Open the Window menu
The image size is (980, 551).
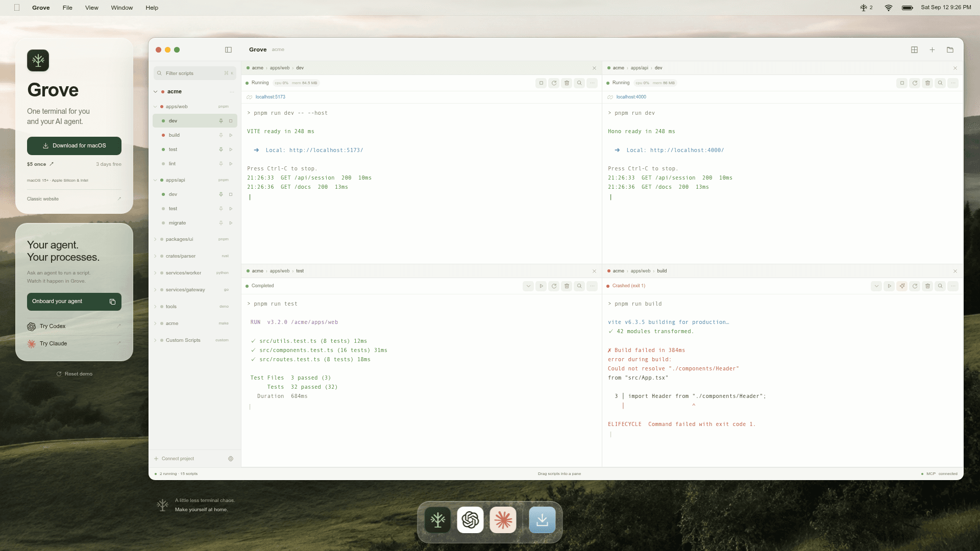(x=122, y=8)
